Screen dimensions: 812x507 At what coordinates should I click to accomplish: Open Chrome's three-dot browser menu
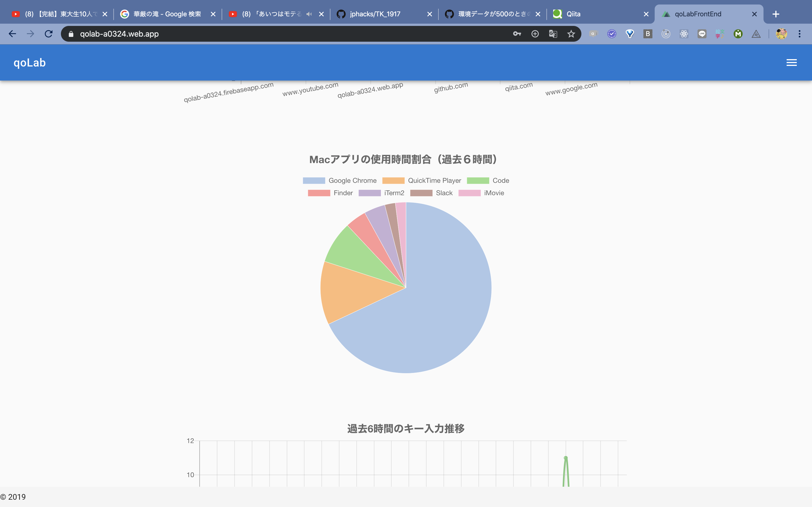point(800,34)
